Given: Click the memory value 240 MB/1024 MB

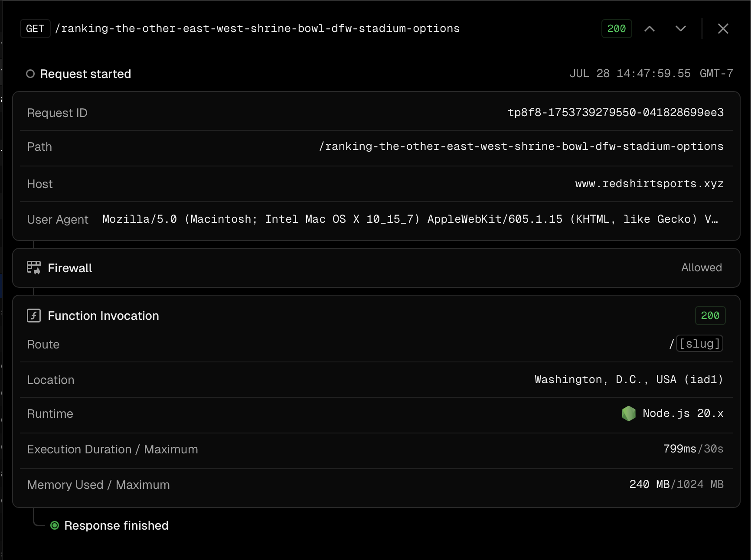Looking at the screenshot, I should pos(676,485).
